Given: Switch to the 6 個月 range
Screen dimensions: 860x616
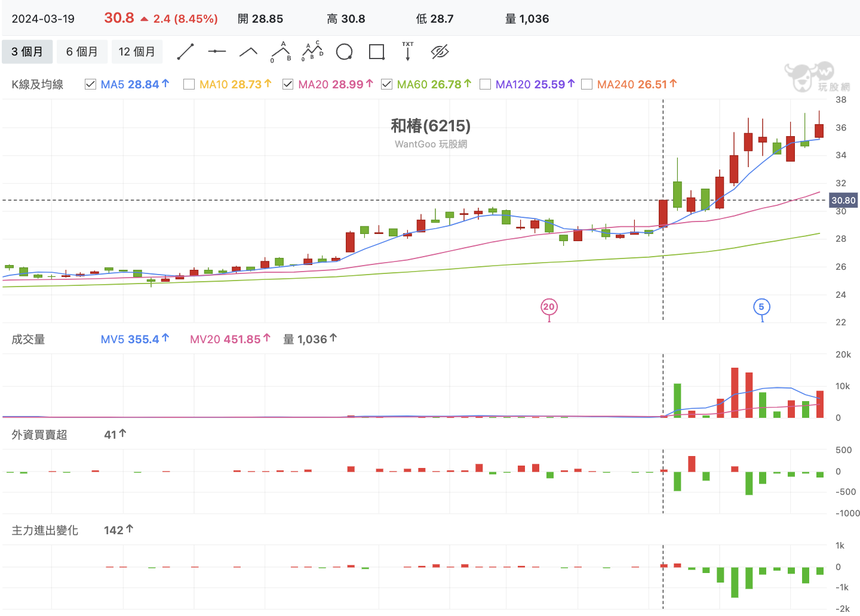Looking at the screenshot, I should point(82,52).
